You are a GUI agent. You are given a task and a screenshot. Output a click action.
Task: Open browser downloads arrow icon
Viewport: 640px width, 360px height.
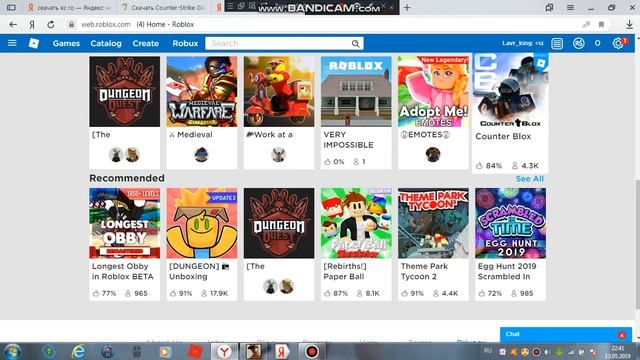click(x=629, y=24)
